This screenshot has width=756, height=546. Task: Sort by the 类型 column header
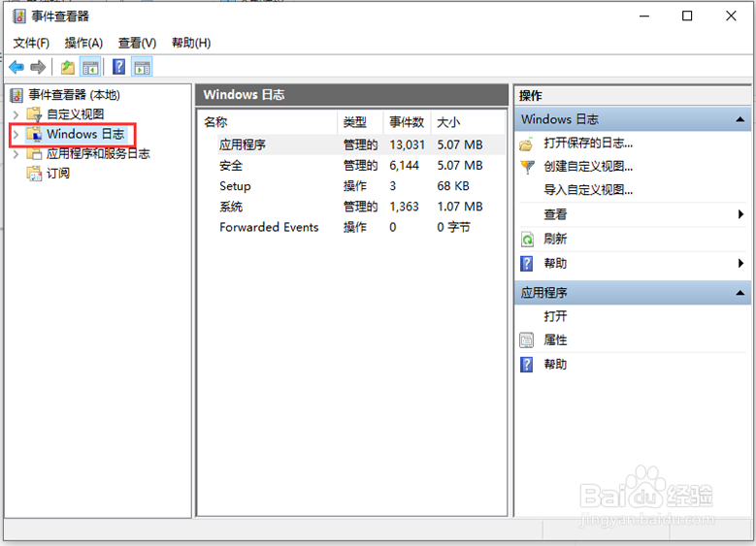(360, 122)
